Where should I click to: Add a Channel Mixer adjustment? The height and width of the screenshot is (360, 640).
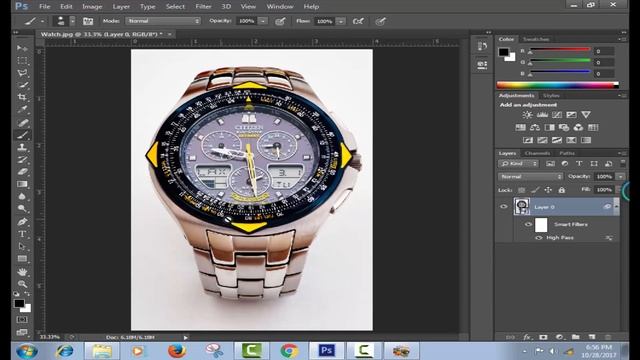pyautogui.click(x=578, y=127)
